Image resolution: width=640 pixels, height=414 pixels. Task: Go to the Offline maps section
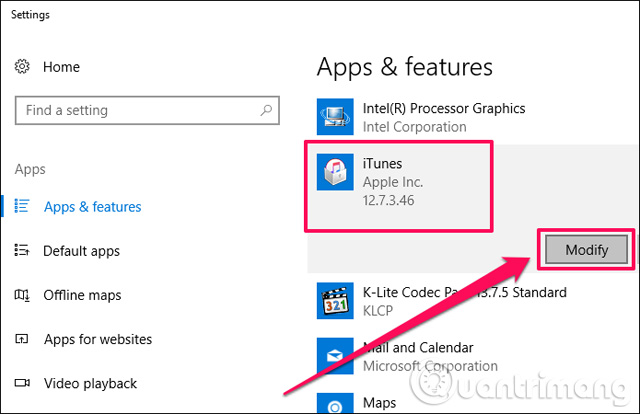(82, 295)
